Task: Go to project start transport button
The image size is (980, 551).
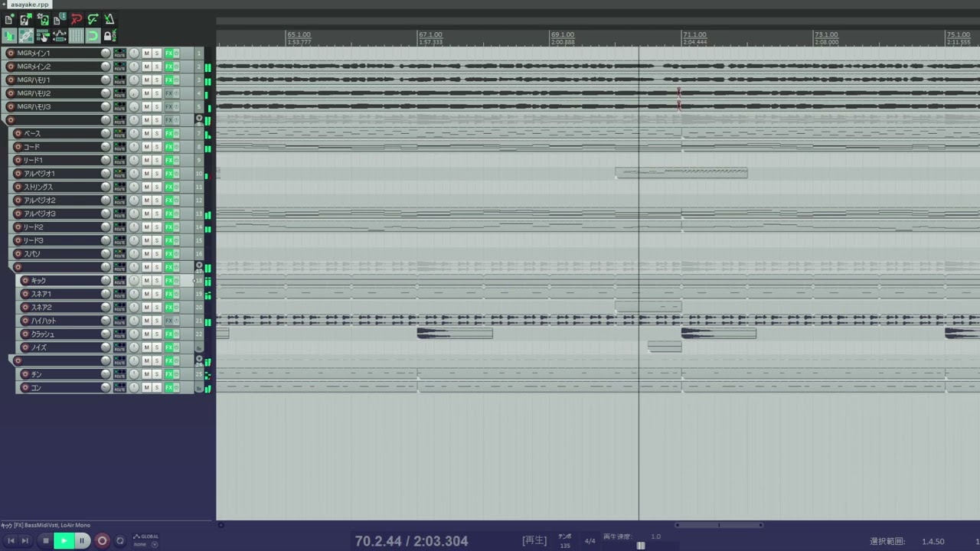Action: (x=11, y=541)
